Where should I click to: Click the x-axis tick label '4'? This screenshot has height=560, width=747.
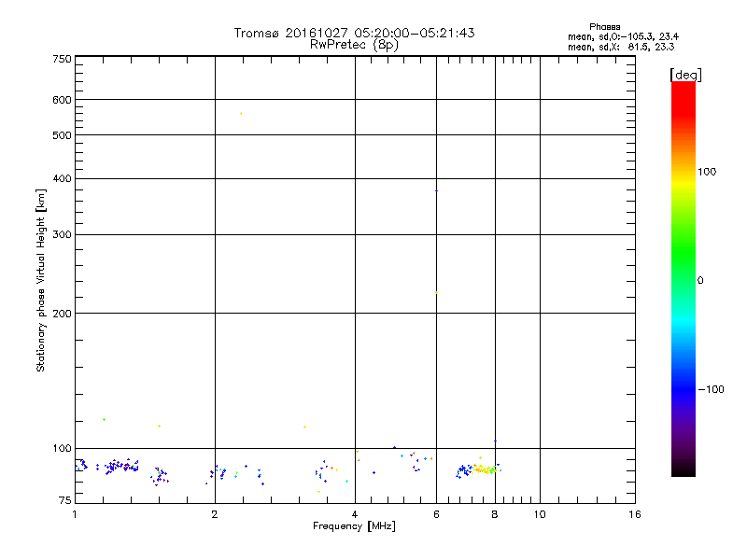coord(355,514)
